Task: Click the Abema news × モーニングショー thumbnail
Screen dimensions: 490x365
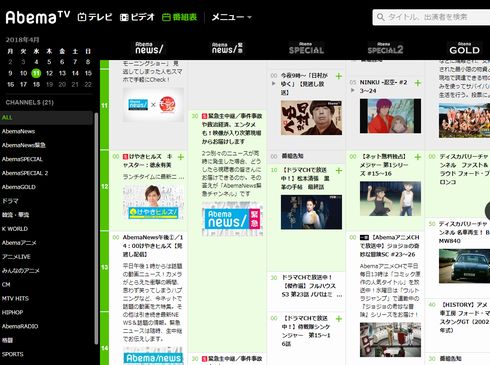Action: tap(153, 105)
